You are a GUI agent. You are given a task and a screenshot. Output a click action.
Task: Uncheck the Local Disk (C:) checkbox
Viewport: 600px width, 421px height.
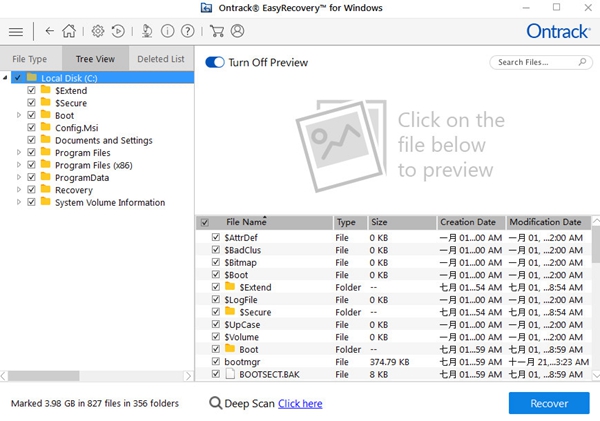coord(18,78)
